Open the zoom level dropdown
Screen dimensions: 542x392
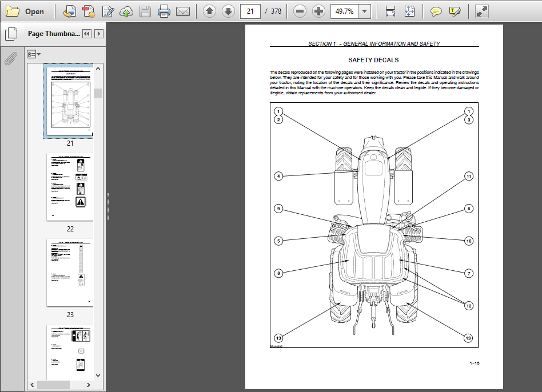point(364,11)
